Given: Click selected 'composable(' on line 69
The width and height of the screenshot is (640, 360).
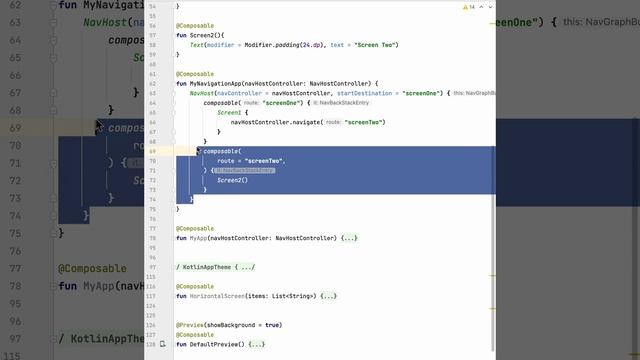Looking at the screenshot, I should [x=222, y=151].
